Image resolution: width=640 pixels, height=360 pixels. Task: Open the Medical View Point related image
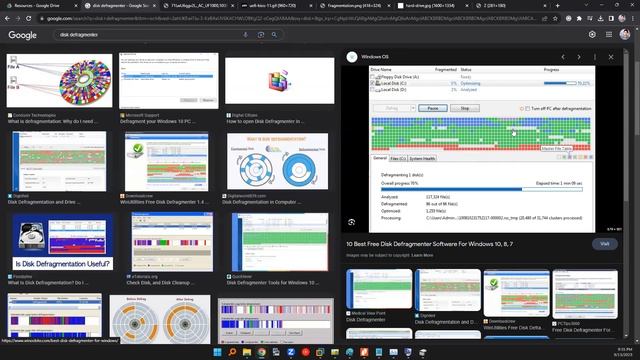tap(379, 289)
